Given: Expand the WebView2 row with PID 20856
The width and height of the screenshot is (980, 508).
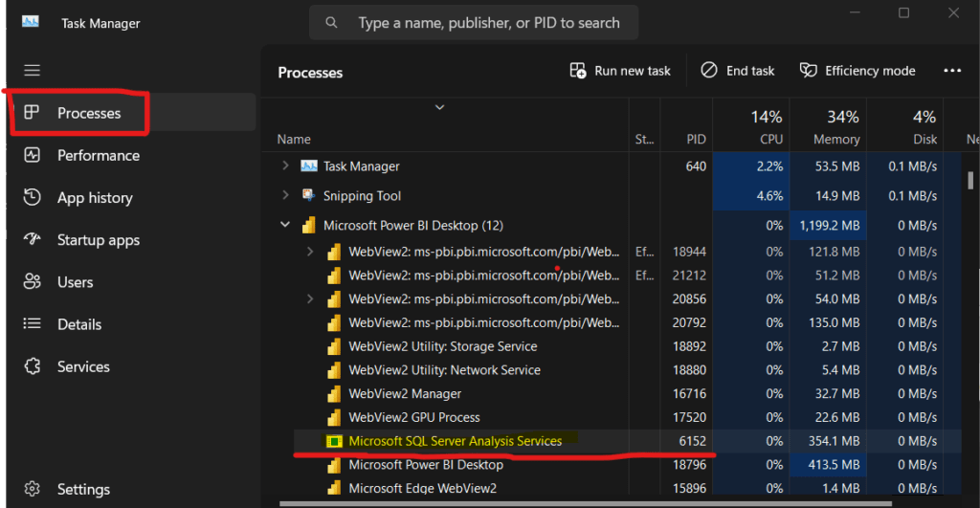Looking at the screenshot, I should pos(310,298).
